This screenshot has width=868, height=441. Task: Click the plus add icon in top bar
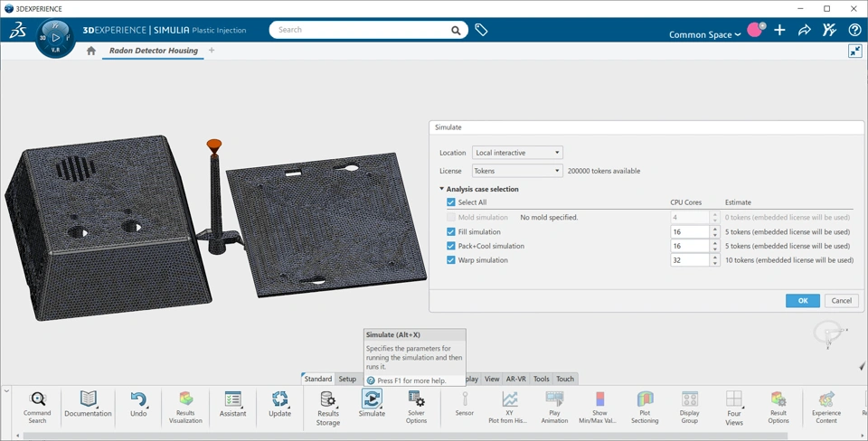[779, 30]
